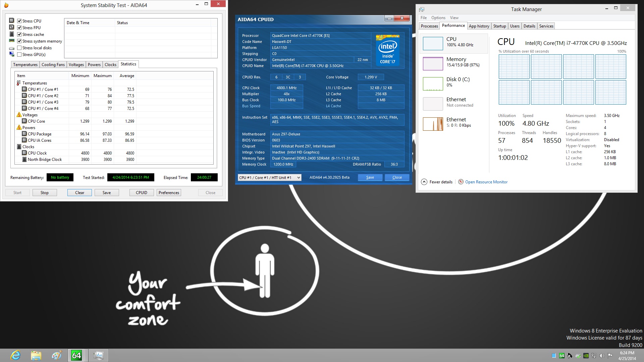
Task: Open the Options menu in Task Manager
Action: pos(438,17)
